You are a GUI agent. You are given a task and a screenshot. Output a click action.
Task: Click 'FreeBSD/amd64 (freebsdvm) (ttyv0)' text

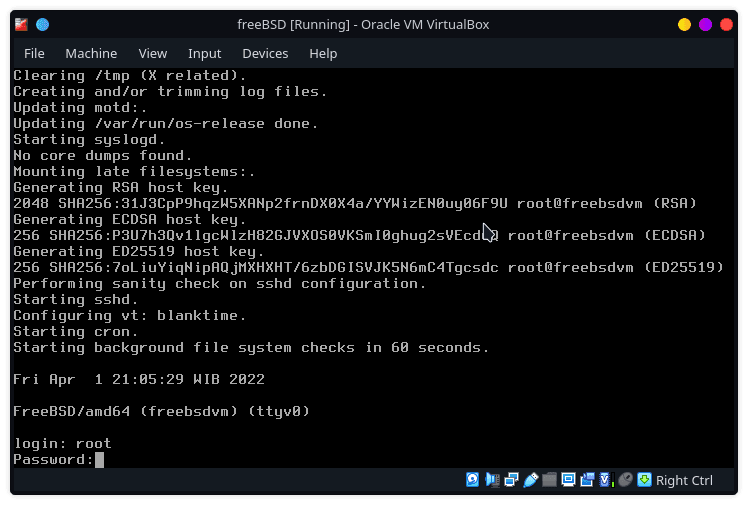(x=161, y=411)
